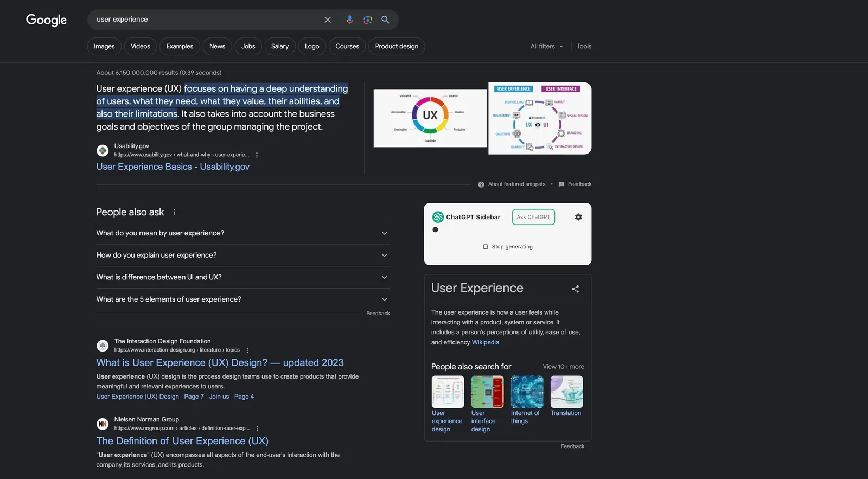Viewport: 868px width, 479px height.
Task: Click the Interaction Design Foundation favicon
Action: (x=103, y=346)
